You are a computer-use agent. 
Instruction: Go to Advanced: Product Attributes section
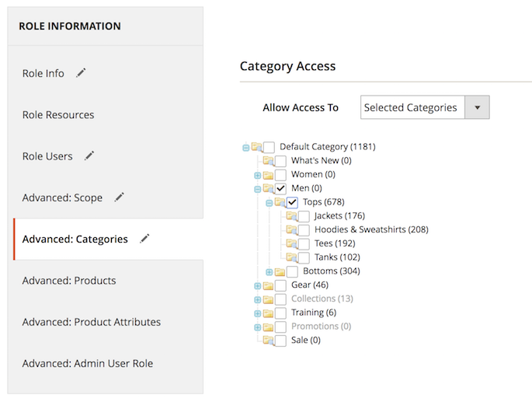92,322
